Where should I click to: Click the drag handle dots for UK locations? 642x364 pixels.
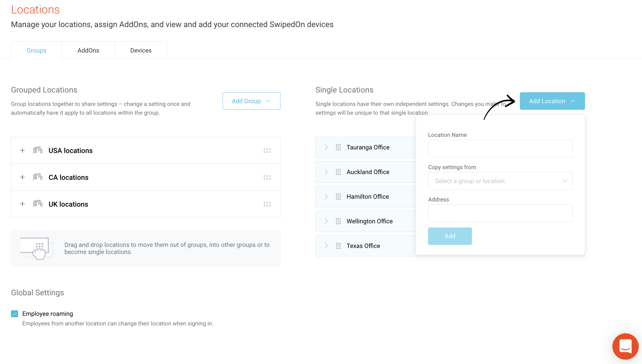(267, 204)
